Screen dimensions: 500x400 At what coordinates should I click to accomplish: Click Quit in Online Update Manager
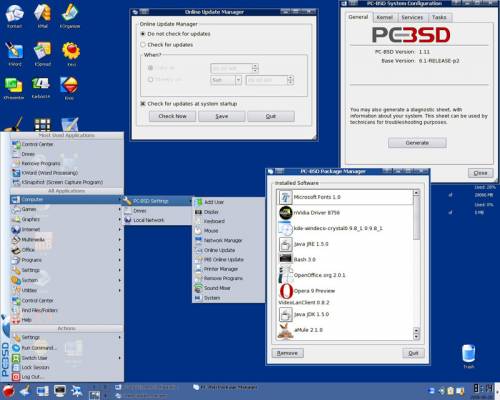271,116
